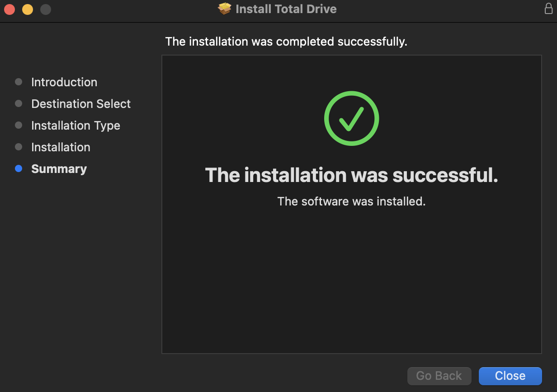Select the Installation Type step label
557x392 pixels.
(76, 126)
